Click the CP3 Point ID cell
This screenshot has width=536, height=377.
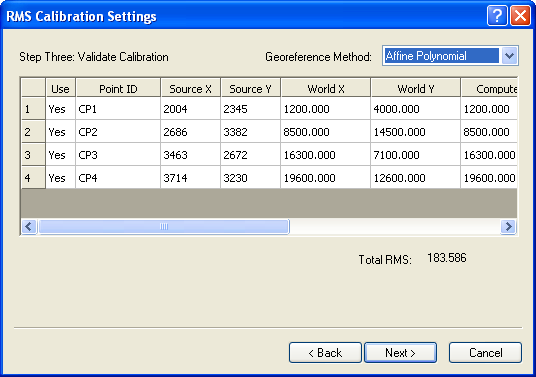[118, 154]
